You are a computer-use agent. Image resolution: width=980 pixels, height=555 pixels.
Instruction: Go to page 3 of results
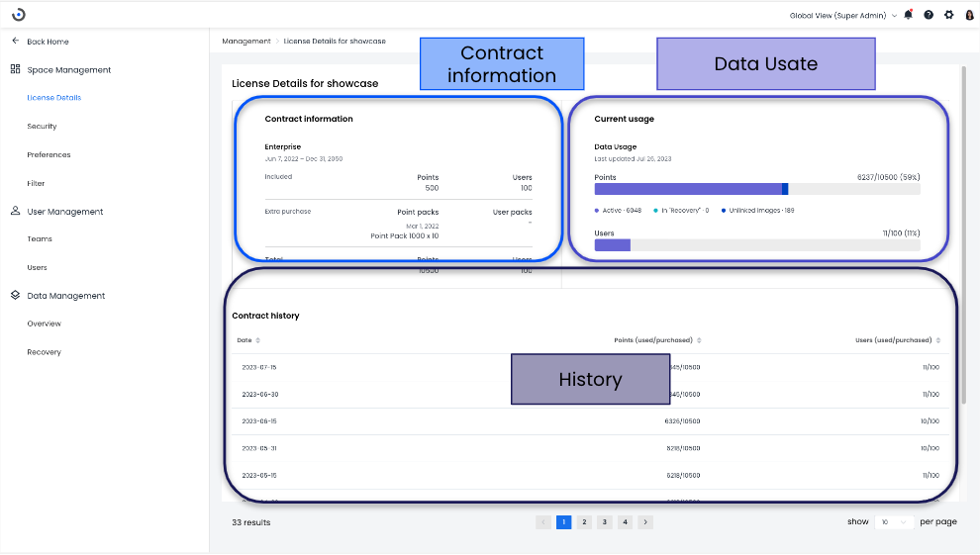605,522
